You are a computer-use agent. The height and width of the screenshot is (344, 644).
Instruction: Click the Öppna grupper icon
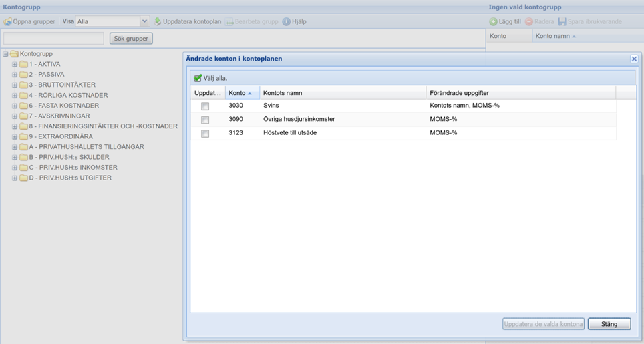(x=7, y=22)
